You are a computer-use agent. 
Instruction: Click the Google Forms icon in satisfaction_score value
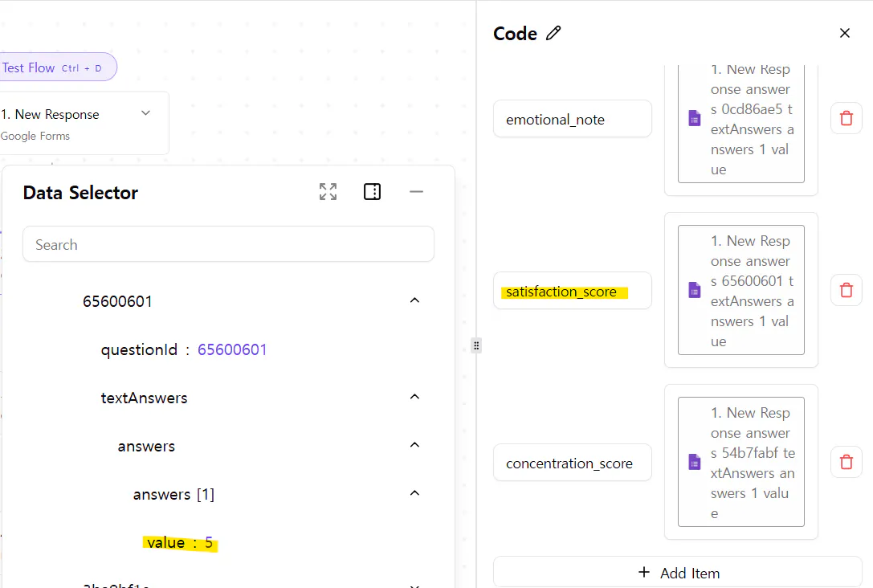pos(695,290)
